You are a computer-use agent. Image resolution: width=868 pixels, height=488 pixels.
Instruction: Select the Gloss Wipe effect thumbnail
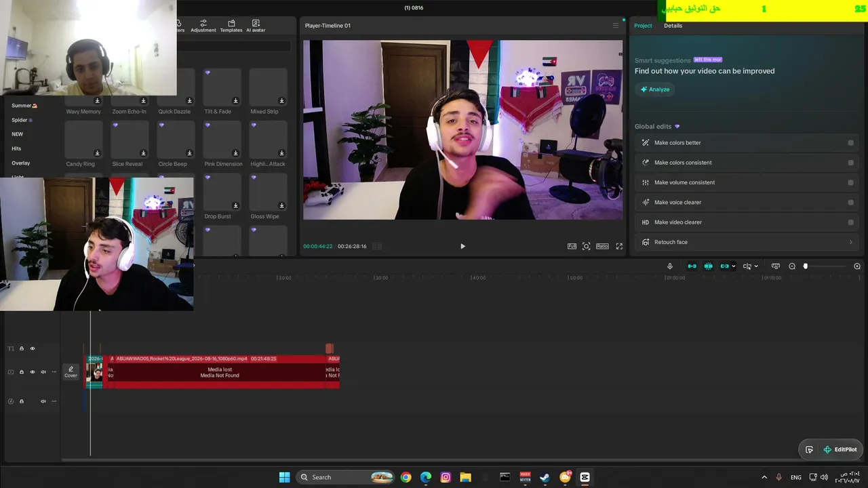269,192
